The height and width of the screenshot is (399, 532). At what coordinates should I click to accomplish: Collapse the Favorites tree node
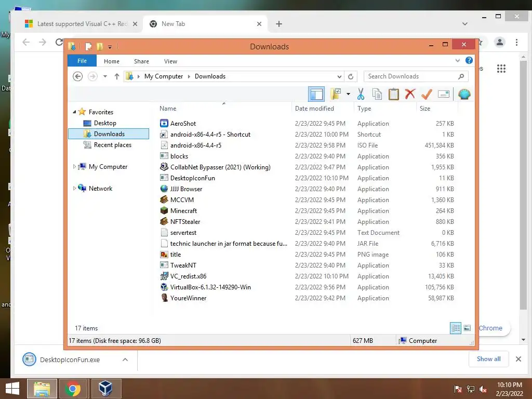pos(74,112)
